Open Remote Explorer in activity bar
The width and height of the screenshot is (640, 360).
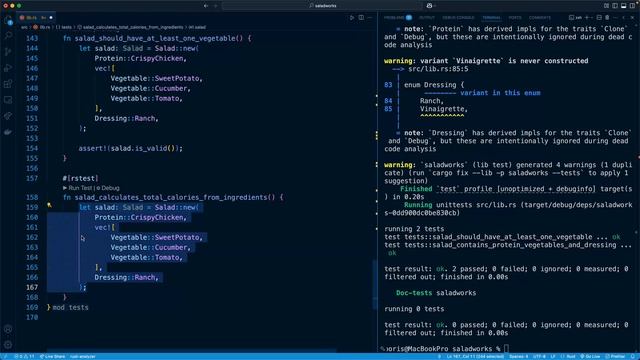tap(8, 100)
